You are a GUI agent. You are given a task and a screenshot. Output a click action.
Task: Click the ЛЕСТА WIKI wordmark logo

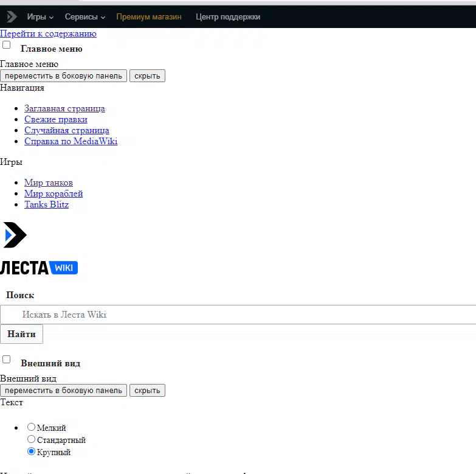pos(39,268)
